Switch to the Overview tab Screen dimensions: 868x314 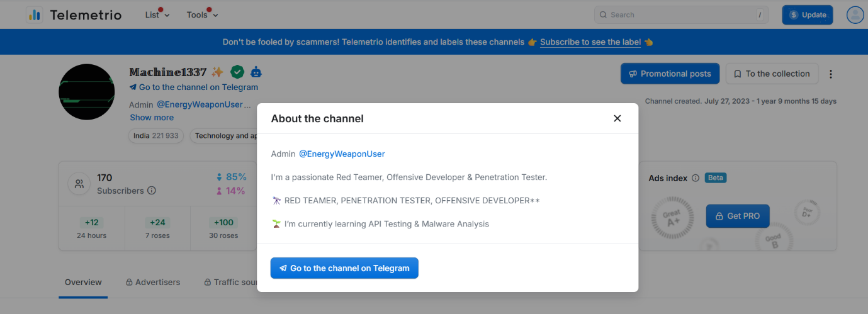point(83,282)
